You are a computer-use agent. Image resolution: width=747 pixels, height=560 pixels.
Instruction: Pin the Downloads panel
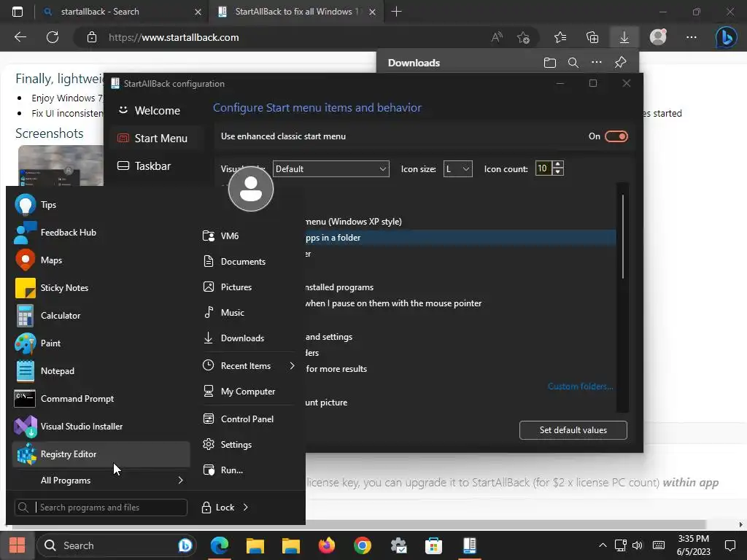tap(620, 63)
